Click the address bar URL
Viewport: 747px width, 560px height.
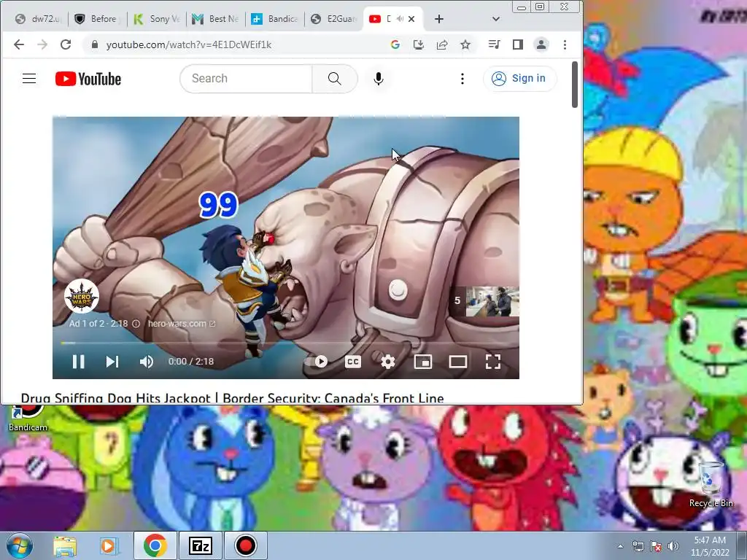pyautogui.click(x=189, y=44)
